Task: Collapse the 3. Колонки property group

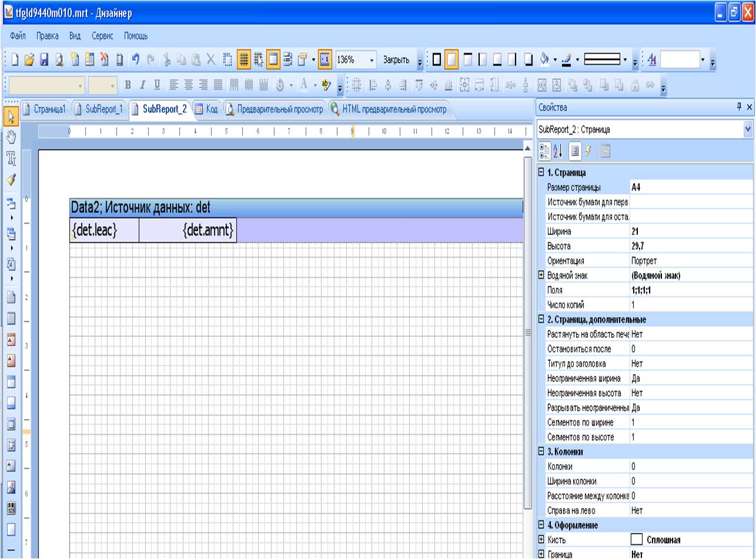Action: [x=541, y=451]
